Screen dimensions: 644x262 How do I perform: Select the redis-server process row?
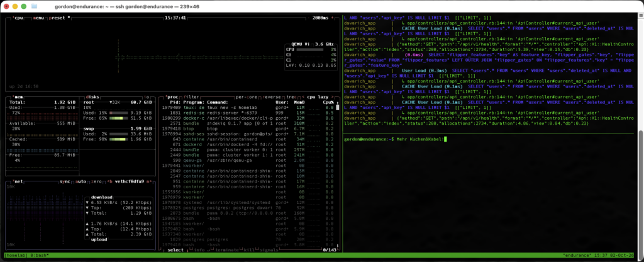point(248,113)
